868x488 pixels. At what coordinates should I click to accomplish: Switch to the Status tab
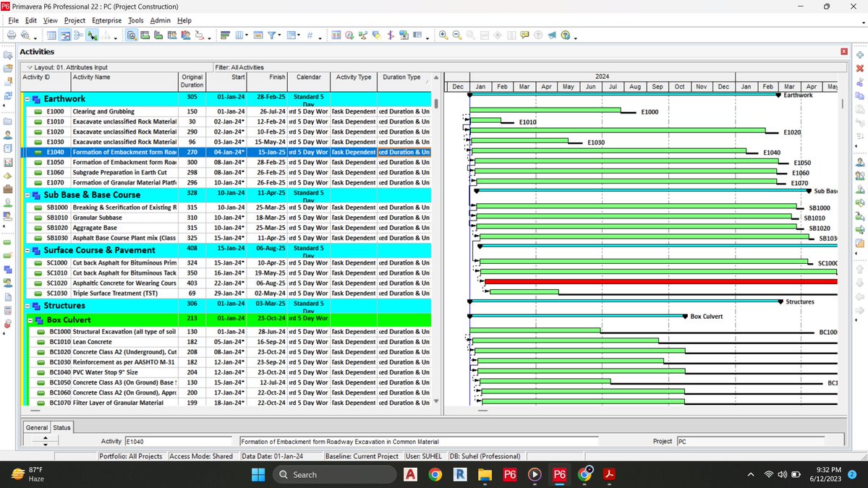61,427
